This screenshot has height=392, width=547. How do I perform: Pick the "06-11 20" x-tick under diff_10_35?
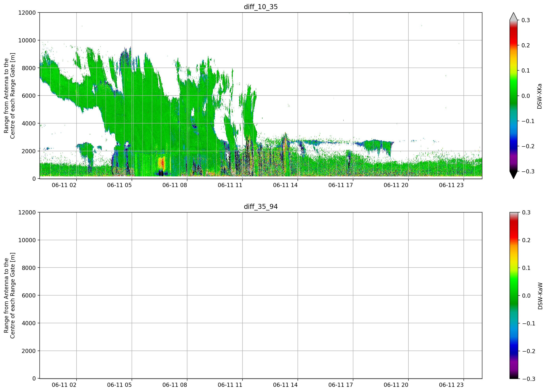(396, 185)
